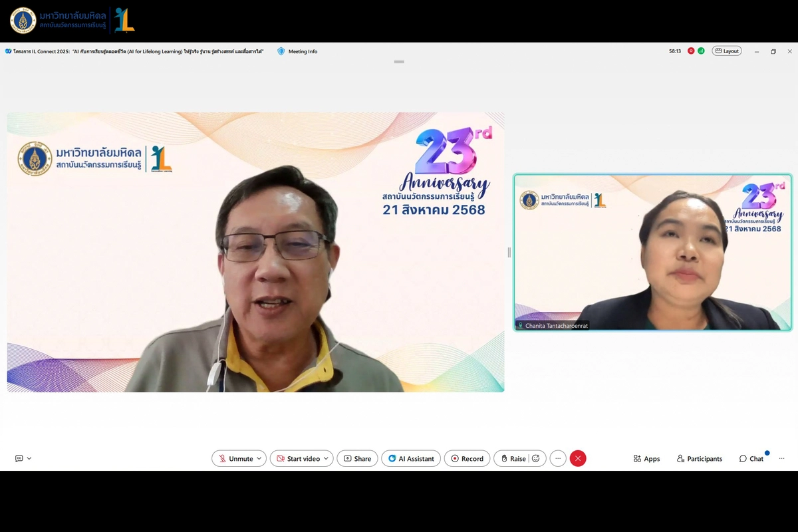798x532 pixels.
Task: Open more panel options ellipsis right of Chat
Action: click(782, 459)
